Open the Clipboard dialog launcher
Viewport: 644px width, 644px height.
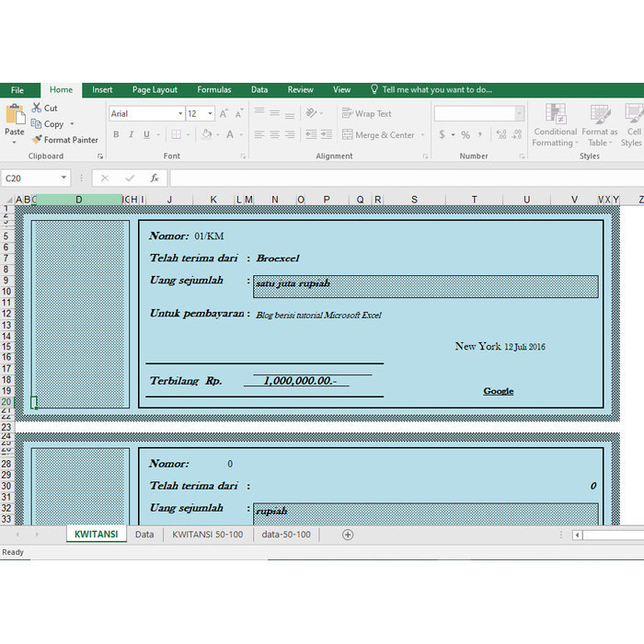point(100,156)
